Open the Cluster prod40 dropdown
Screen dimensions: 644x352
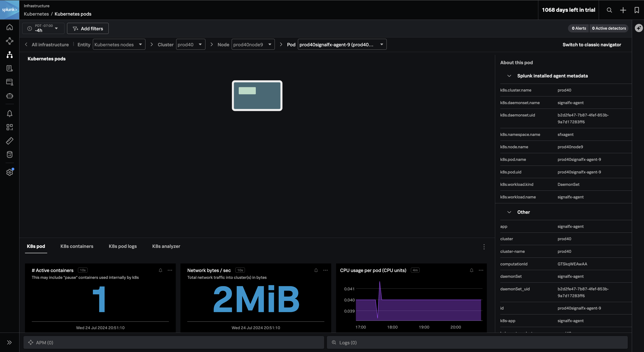190,44
